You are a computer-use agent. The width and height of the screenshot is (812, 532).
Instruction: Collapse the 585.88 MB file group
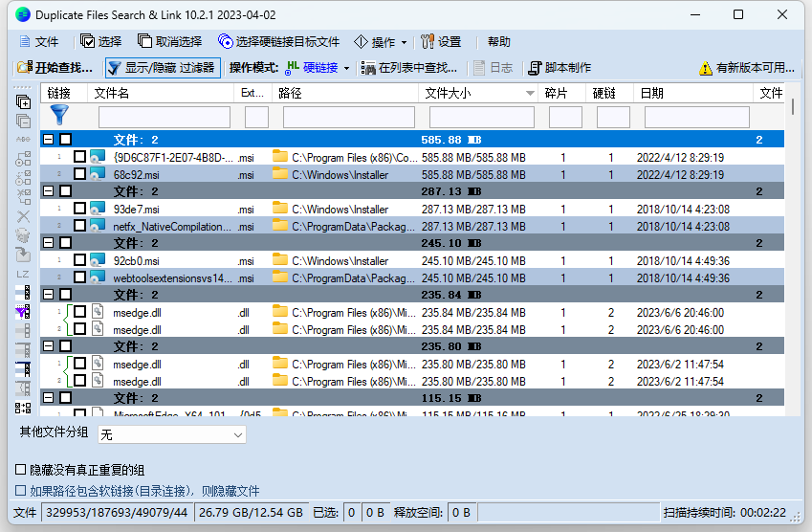click(x=48, y=140)
